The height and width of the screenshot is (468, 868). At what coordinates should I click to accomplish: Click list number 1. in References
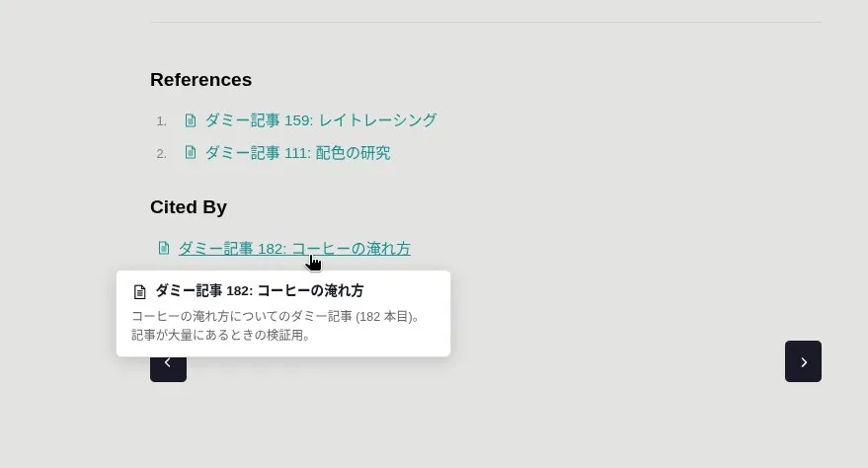click(x=162, y=121)
